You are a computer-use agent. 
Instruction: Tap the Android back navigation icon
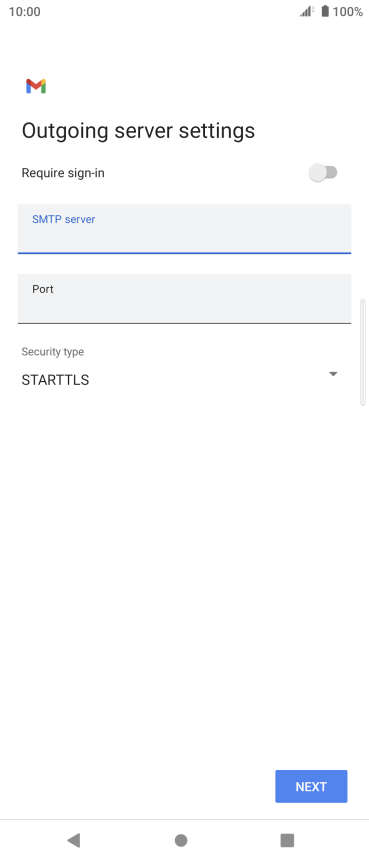pyautogui.click(x=73, y=839)
